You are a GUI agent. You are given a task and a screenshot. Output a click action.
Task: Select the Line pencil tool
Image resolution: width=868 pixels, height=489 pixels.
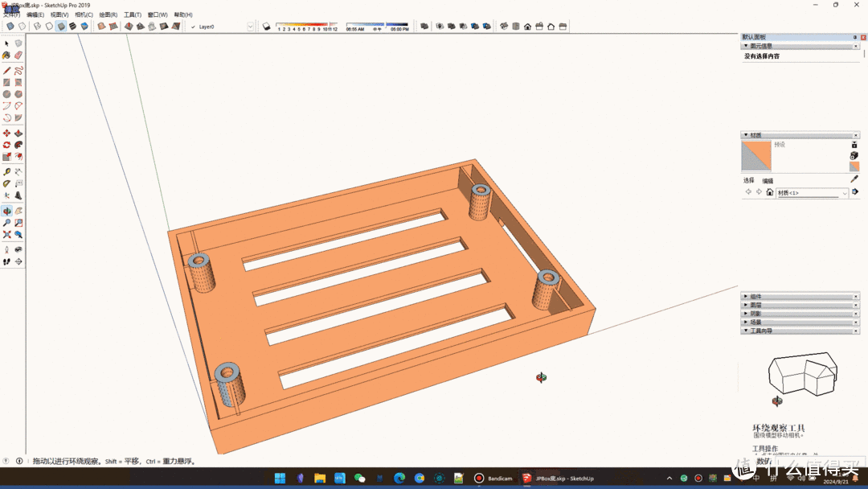tap(6, 70)
